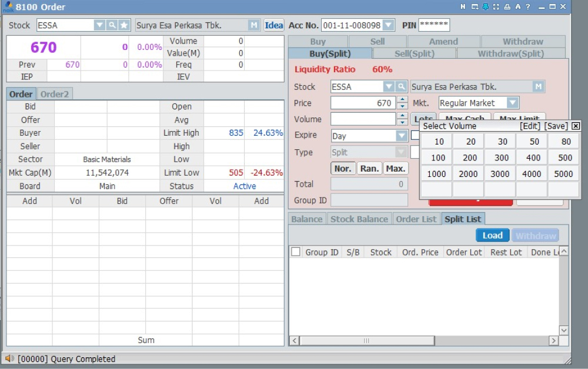588x369 pixels.
Task: Select the Ran. split type toggle
Action: (x=369, y=169)
